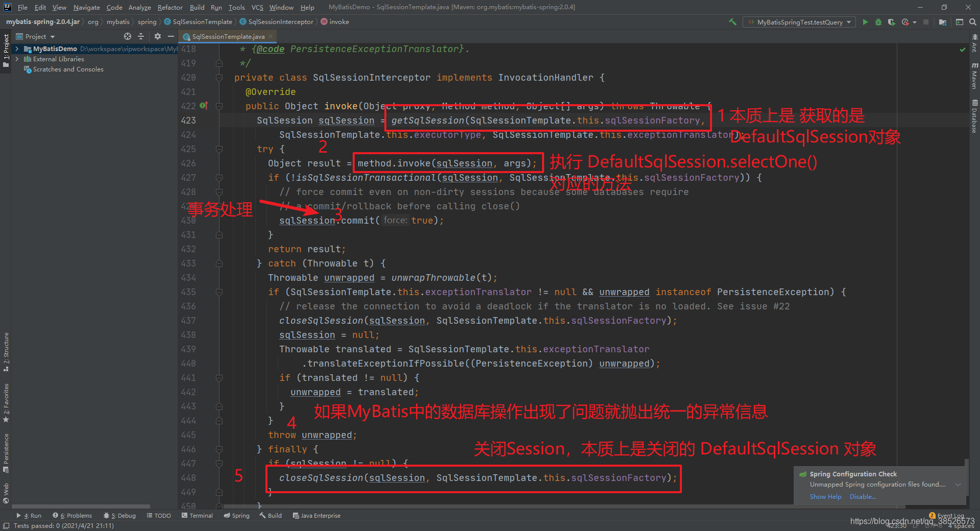This screenshot has width=980, height=531.
Task: Open the Navigate menu
Action: 86,7
